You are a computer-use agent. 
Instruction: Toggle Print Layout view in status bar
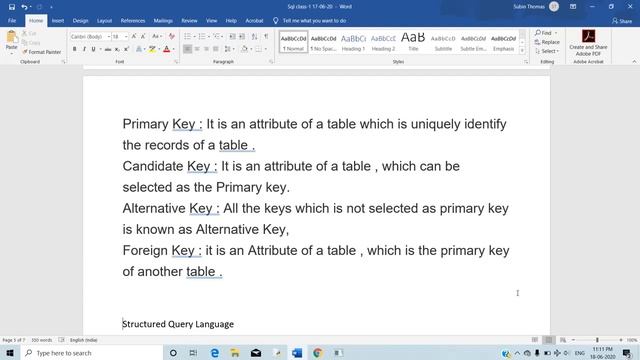pos(549,340)
